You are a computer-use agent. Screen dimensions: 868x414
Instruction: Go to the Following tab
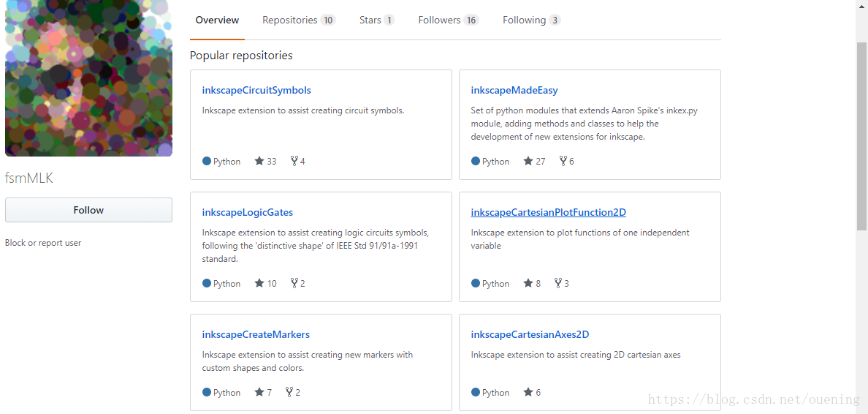click(531, 20)
